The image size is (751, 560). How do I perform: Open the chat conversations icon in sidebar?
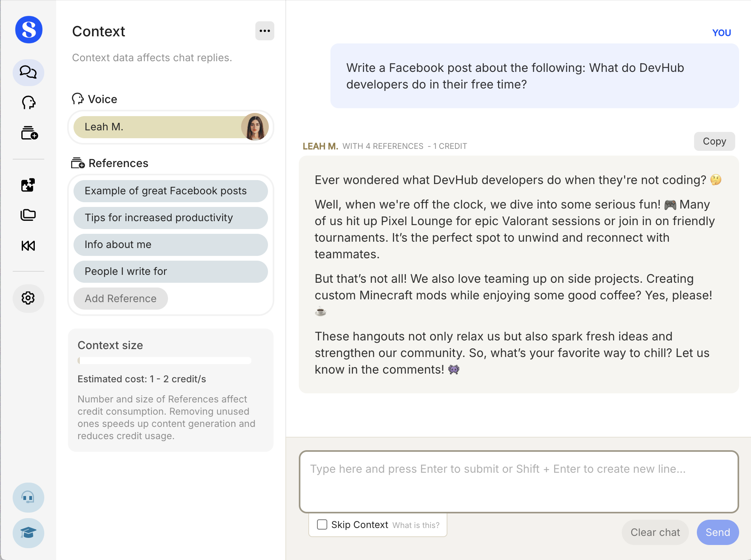[x=28, y=72]
